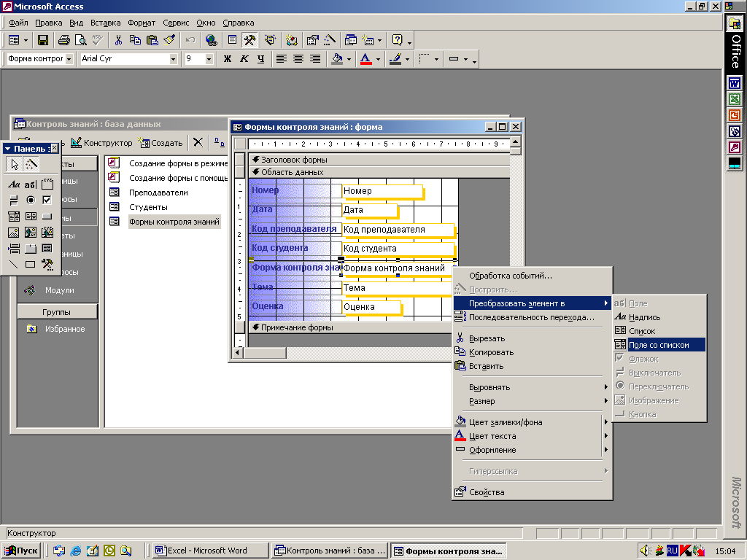
Task: Click the Paste clipboard icon in the toolbar
Action: pyautogui.click(x=152, y=41)
